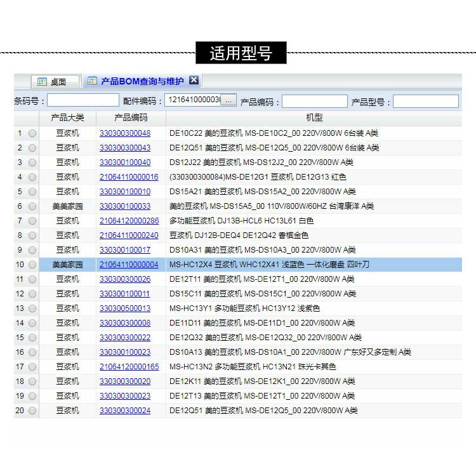Open the 330300100033 product link

click(125, 206)
